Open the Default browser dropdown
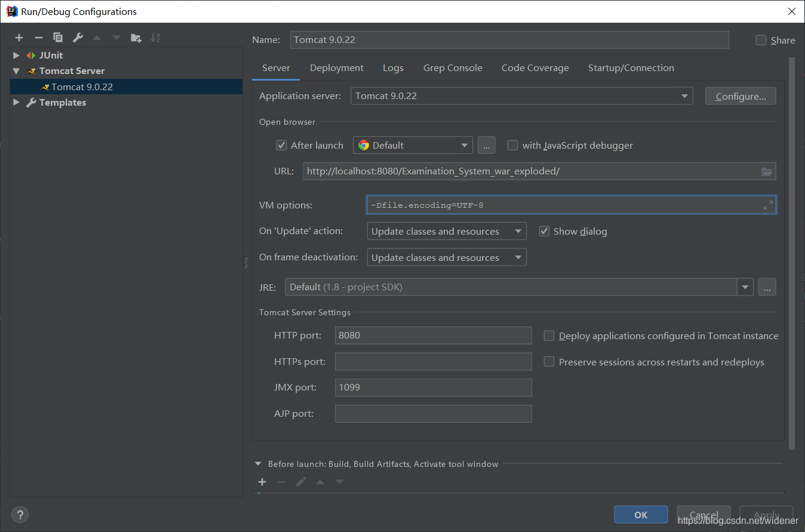Viewport: 805px width, 532px height. tap(413, 145)
